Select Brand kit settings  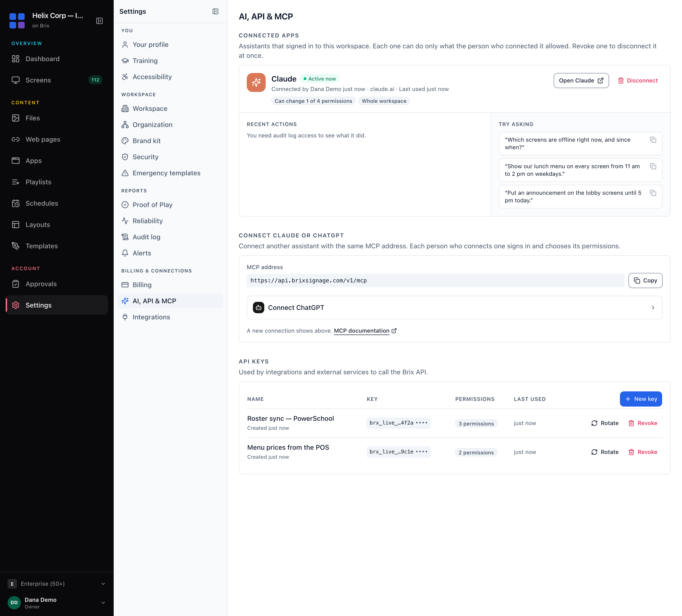170,141
